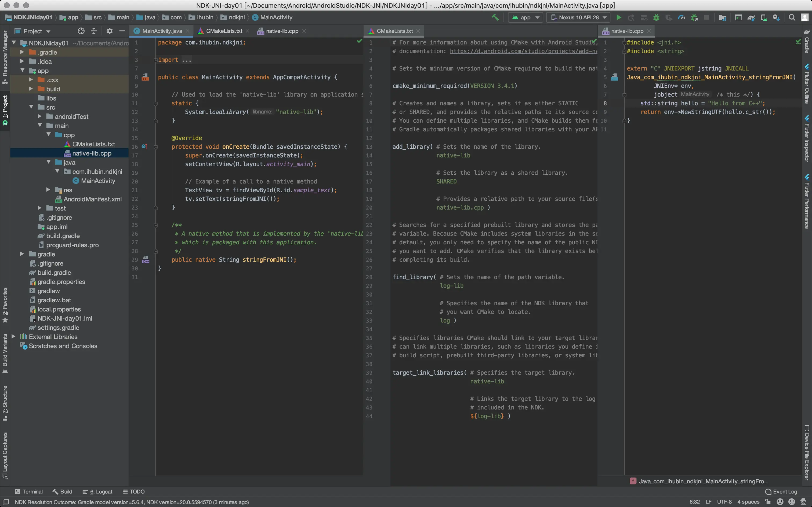Open AVD Manager device icon

(764, 17)
